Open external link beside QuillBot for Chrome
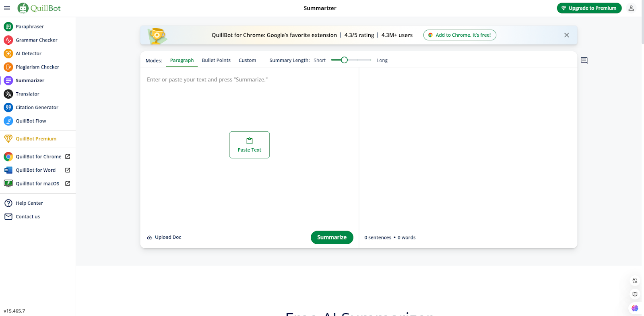This screenshot has width=644, height=316. tap(68, 157)
